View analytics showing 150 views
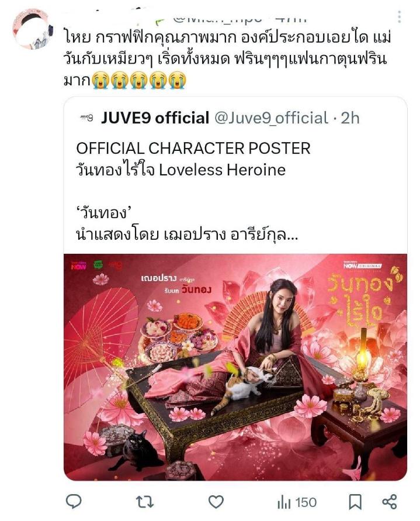Viewport: 420px width, 521px height. (x=297, y=502)
